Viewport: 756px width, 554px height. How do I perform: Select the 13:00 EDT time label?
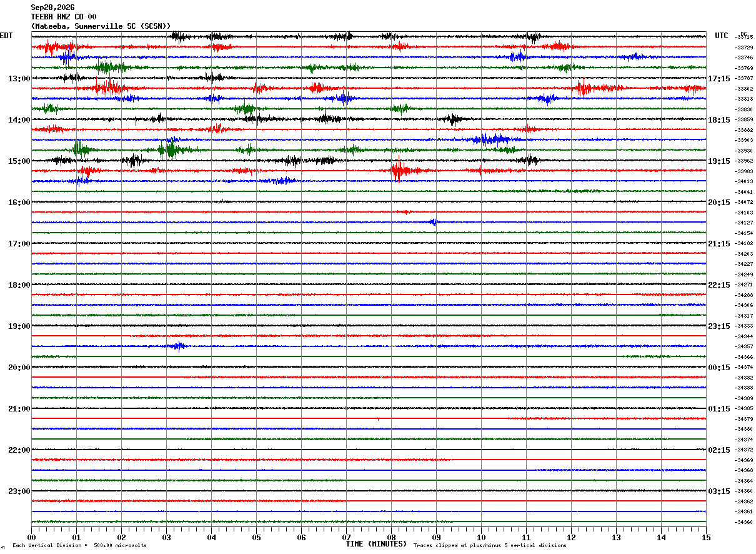click(x=19, y=78)
